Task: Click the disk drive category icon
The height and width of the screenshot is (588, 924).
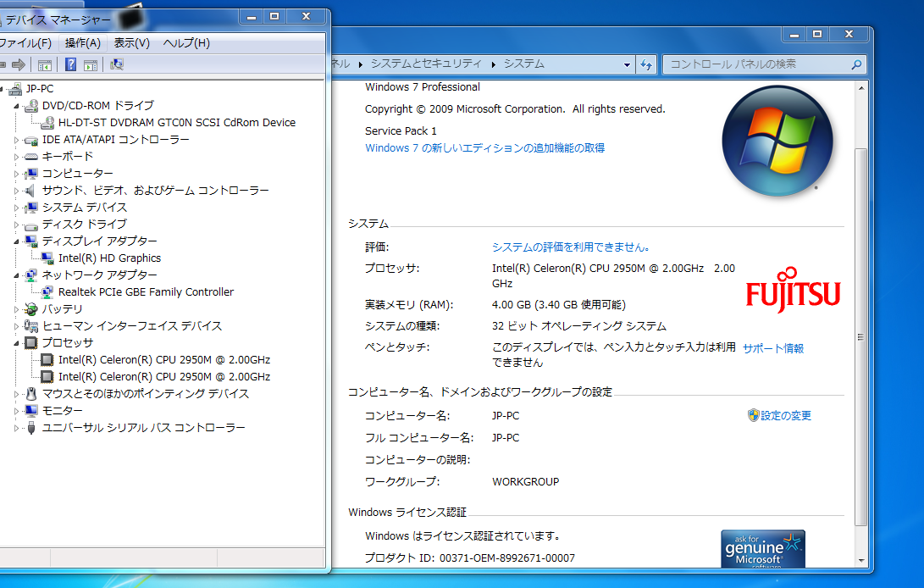Action: (x=31, y=225)
